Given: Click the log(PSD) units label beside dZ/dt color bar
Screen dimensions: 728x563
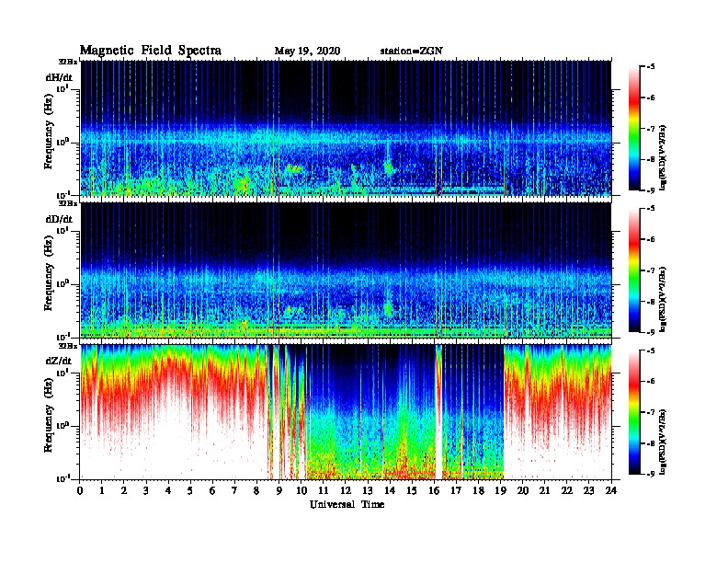Looking at the screenshot, I should 663,442.
